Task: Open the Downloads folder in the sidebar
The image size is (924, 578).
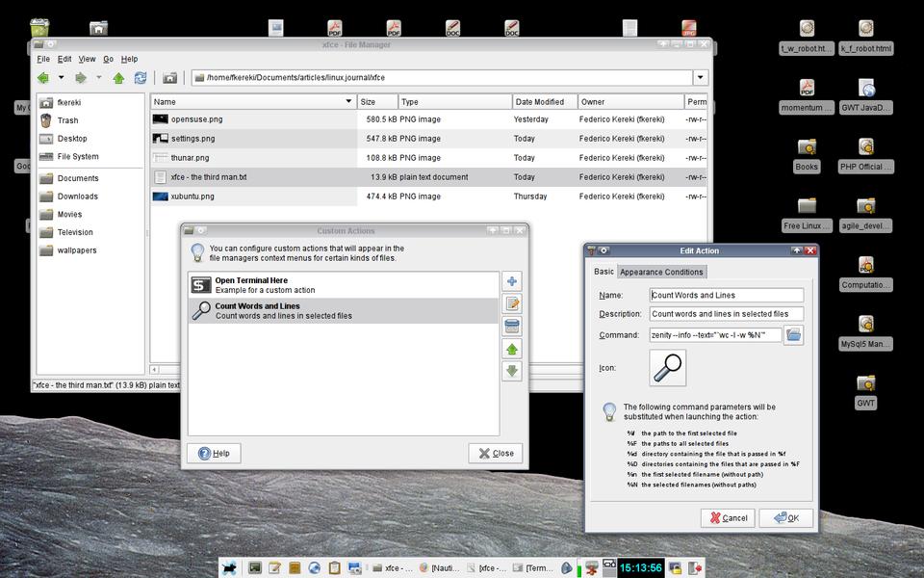Action: click(x=77, y=197)
